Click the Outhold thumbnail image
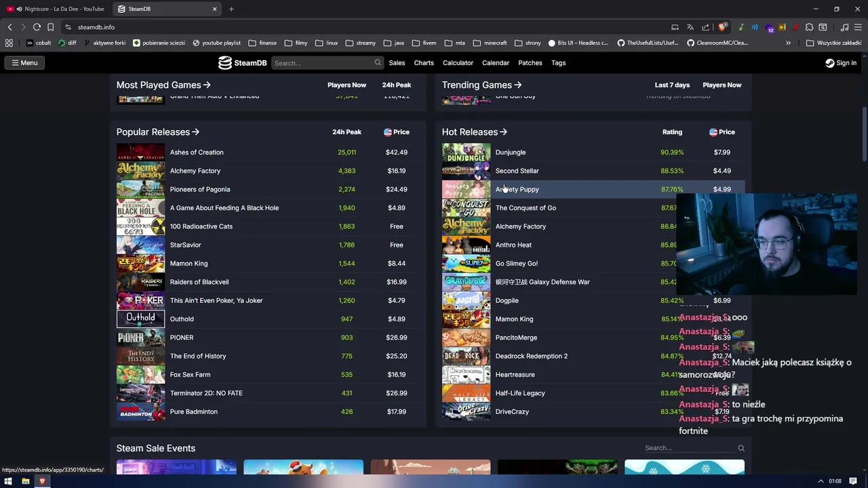Screen dimensions: 868x488 point(140,319)
